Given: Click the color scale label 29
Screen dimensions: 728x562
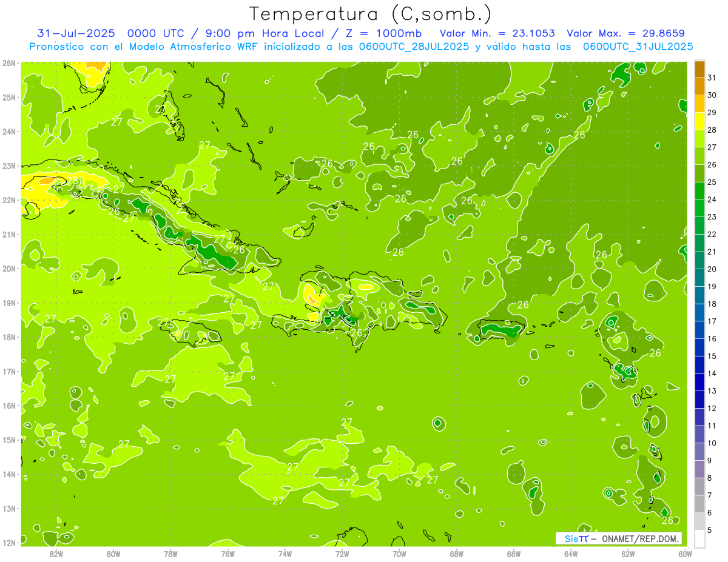Looking at the screenshot, I should pyautogui.click(x=712, y=113).
